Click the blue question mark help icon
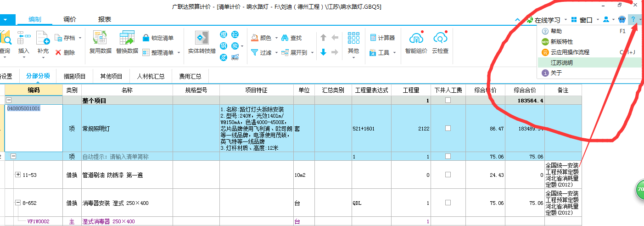The width and height of the screenshot is (644, 226). pos(633,19)
